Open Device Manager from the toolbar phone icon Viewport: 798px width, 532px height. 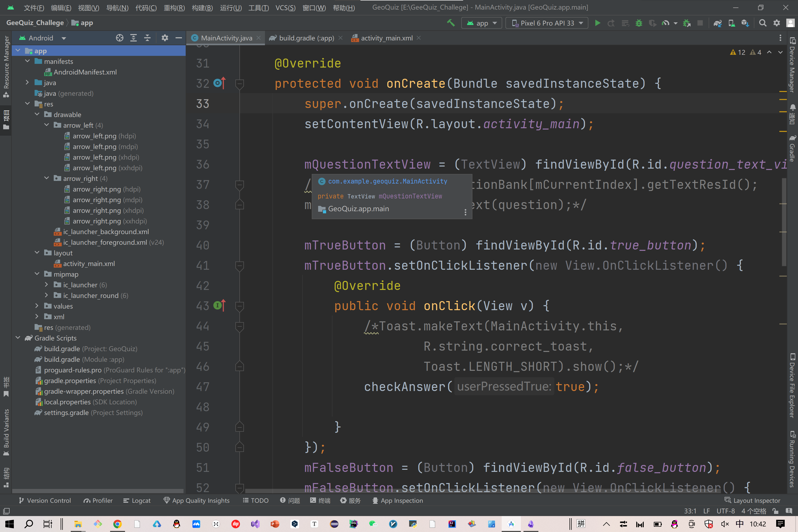point(731,23)
